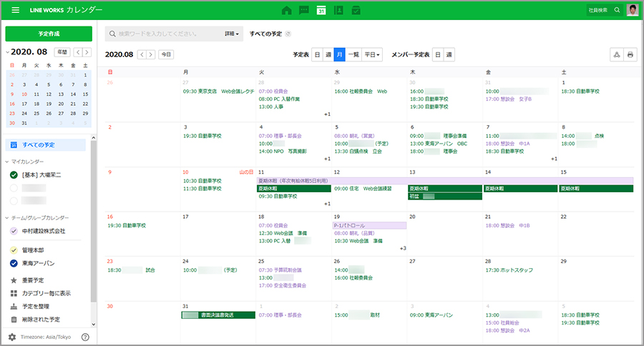Open the message chat icon in top bar
This screenshot has height=346, width=644.
click(x=304, y=11)
